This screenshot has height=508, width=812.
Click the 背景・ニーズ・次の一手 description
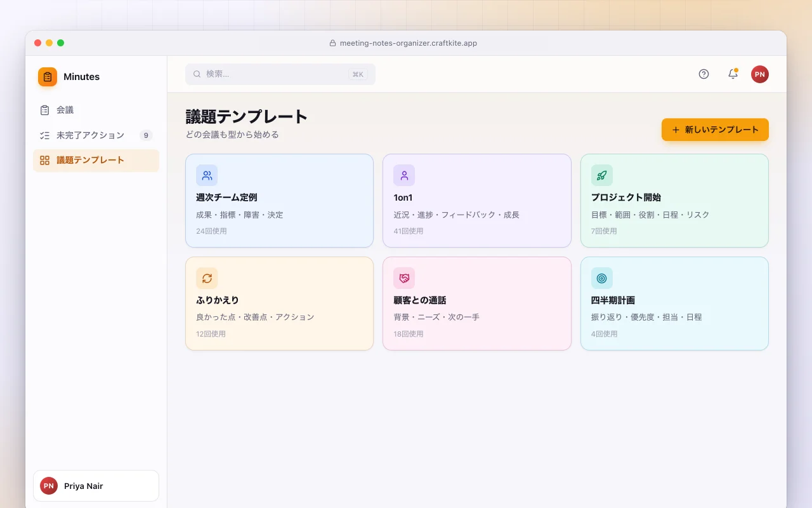tap(436, 317)
